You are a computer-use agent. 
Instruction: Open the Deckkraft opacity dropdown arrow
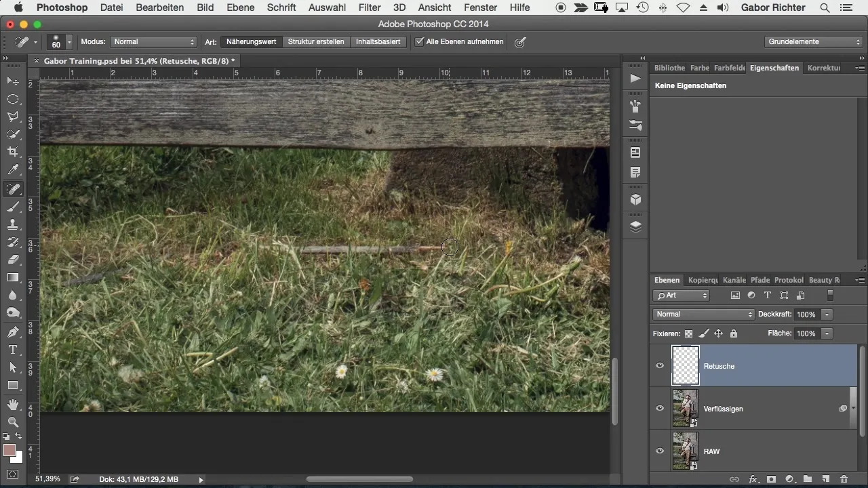(827, 314)
